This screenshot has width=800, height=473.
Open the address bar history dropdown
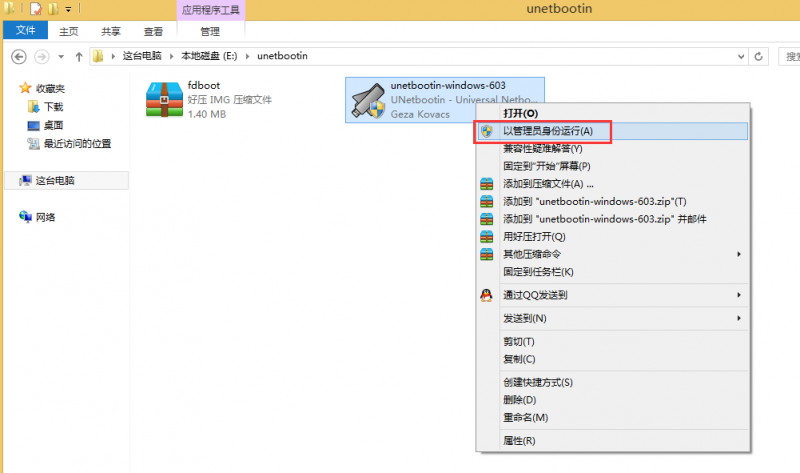tap(741, 57)
